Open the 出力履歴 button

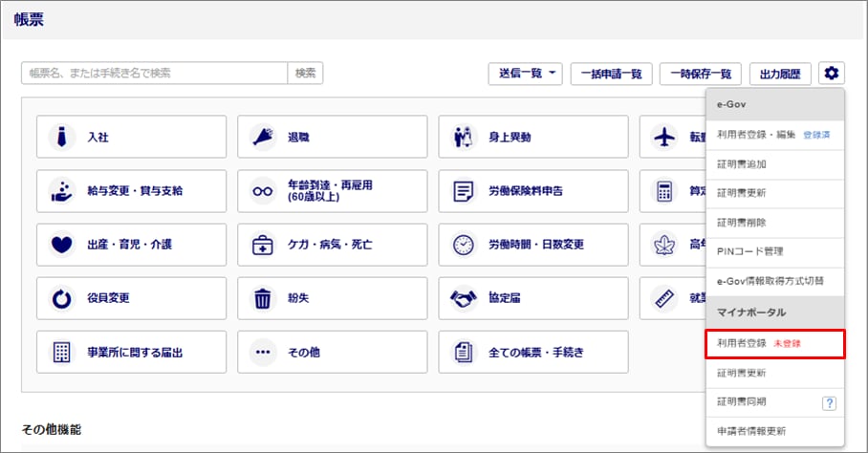click(780, 73)
